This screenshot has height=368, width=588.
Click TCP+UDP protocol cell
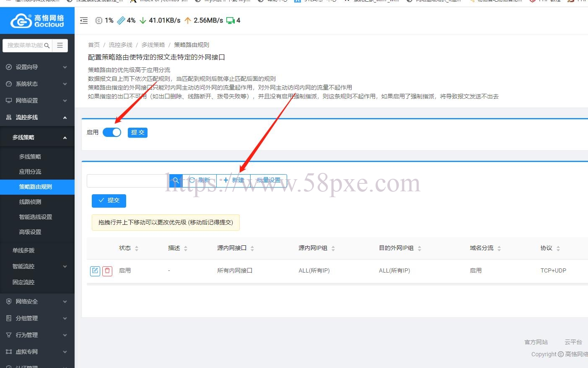553,271
